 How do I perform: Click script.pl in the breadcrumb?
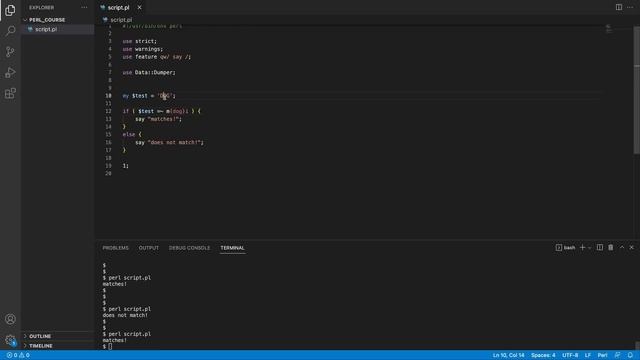[x=121, y=20]
